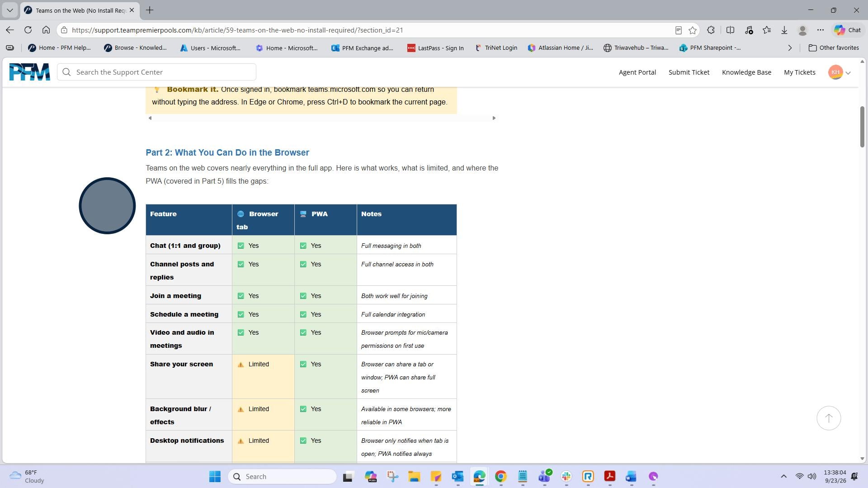Open browser settings and more ellipsis
The width and height of the screenshot is (868, 488).
821,30
